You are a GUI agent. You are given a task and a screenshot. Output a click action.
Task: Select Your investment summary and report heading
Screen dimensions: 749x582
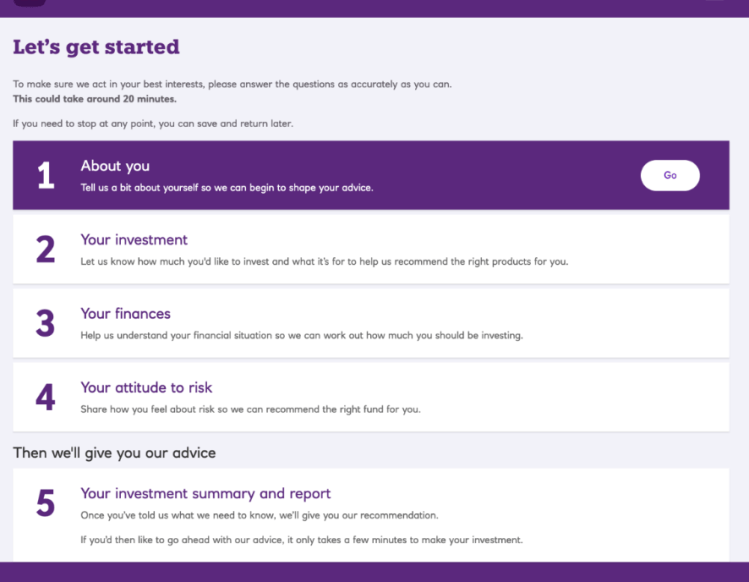(205, 493)
